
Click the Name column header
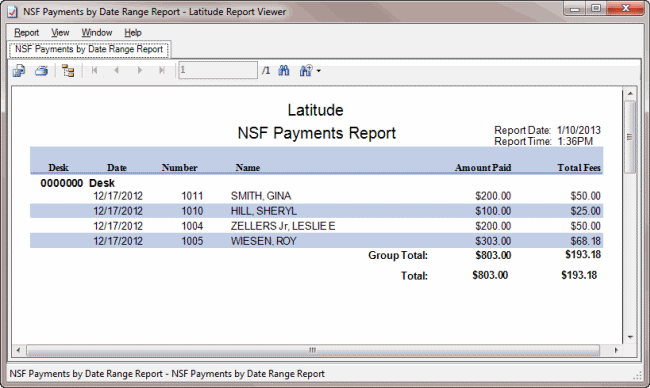(248, 167)
